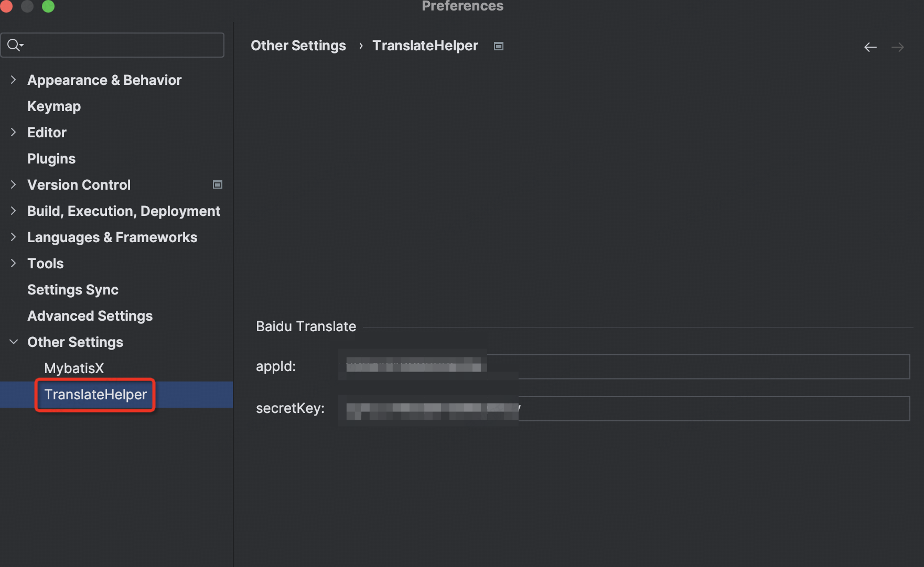
Task: Click the back navigation arrow
Action: point(870,47)
